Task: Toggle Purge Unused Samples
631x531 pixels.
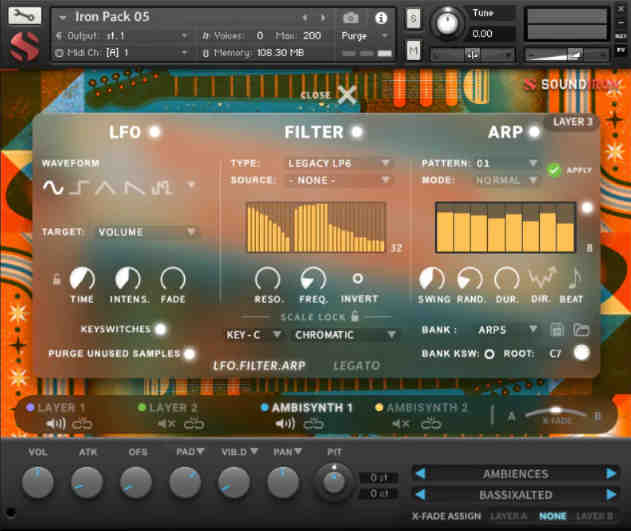Action: (189, 353)
